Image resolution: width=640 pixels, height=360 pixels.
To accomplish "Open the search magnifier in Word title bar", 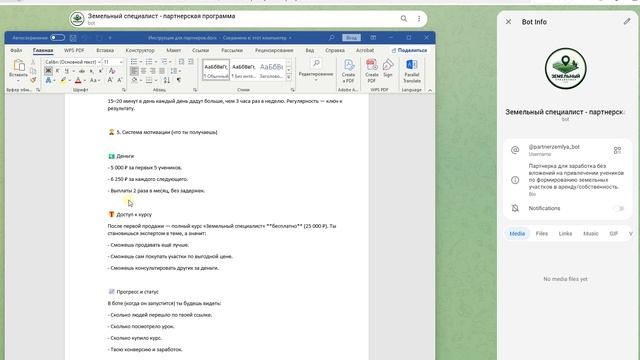I will 331,38.
